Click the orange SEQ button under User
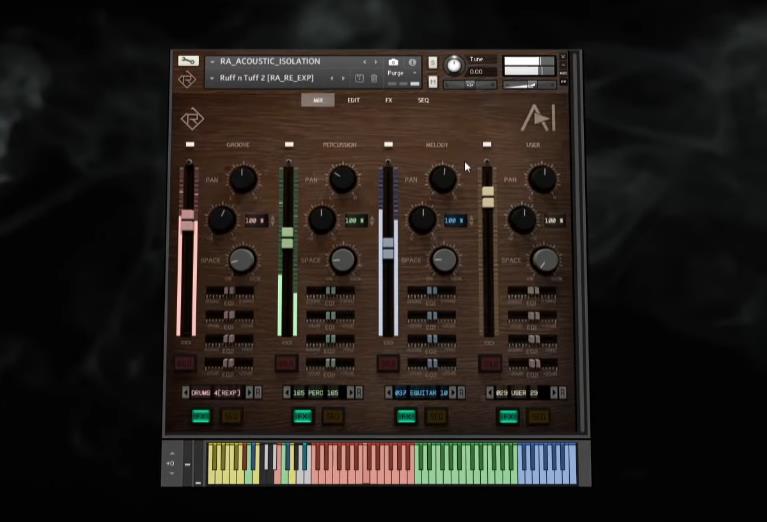The width and height of the screenshot is (767, 522). [x=538, y=416]
